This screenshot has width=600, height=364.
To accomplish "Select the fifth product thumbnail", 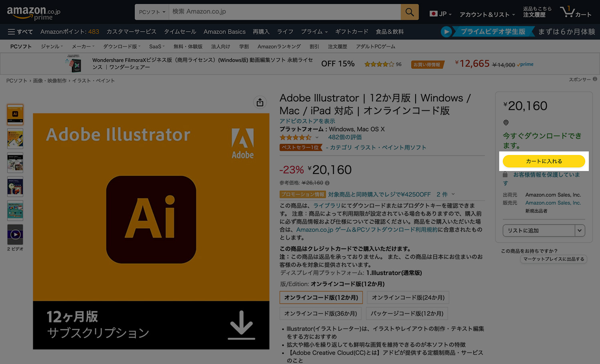I will pyautogui.click(x=15, y=210).
